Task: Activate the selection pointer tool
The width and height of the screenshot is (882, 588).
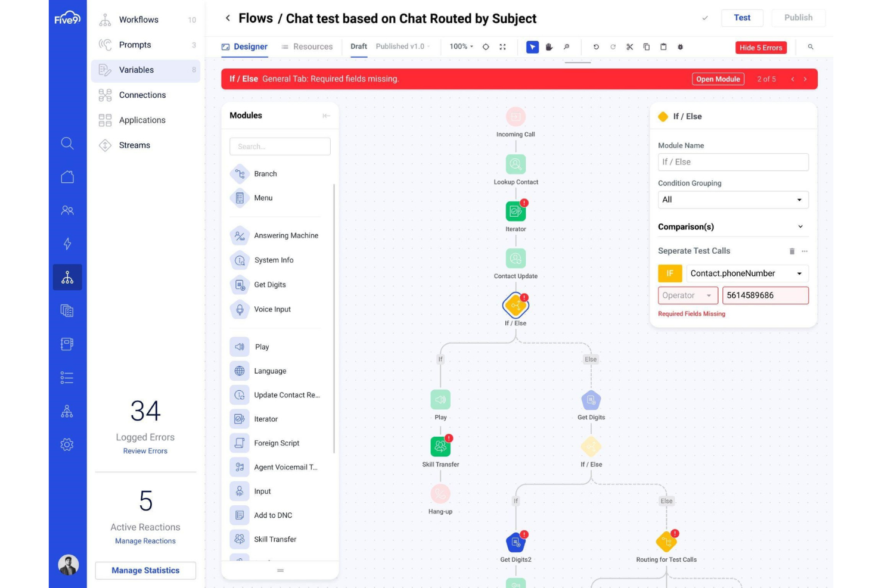Action: tap(532, 46)
